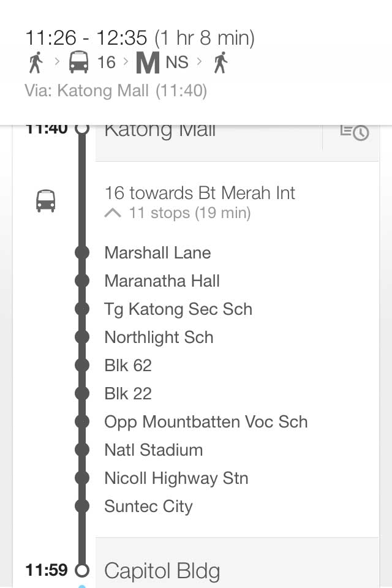This screenshot has height=588, width=392.
Task: Select the Blk 22 stop
Action: [128, 393]
